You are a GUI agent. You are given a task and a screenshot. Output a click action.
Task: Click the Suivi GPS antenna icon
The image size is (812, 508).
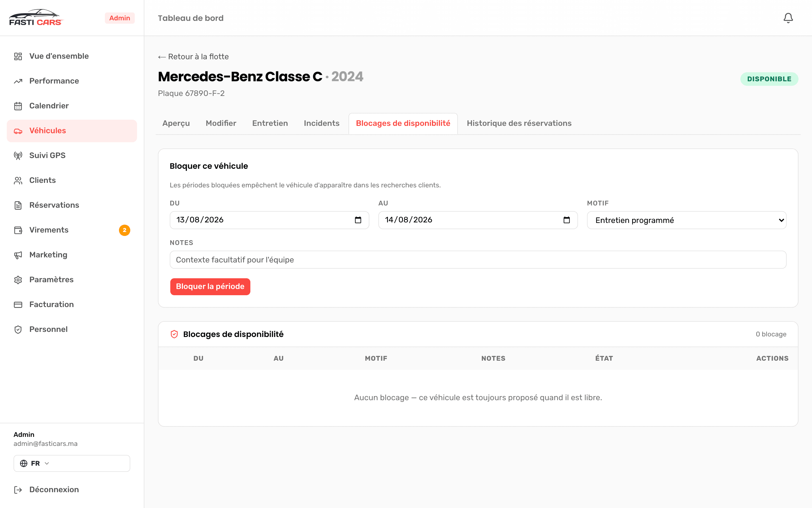(18, 156)
